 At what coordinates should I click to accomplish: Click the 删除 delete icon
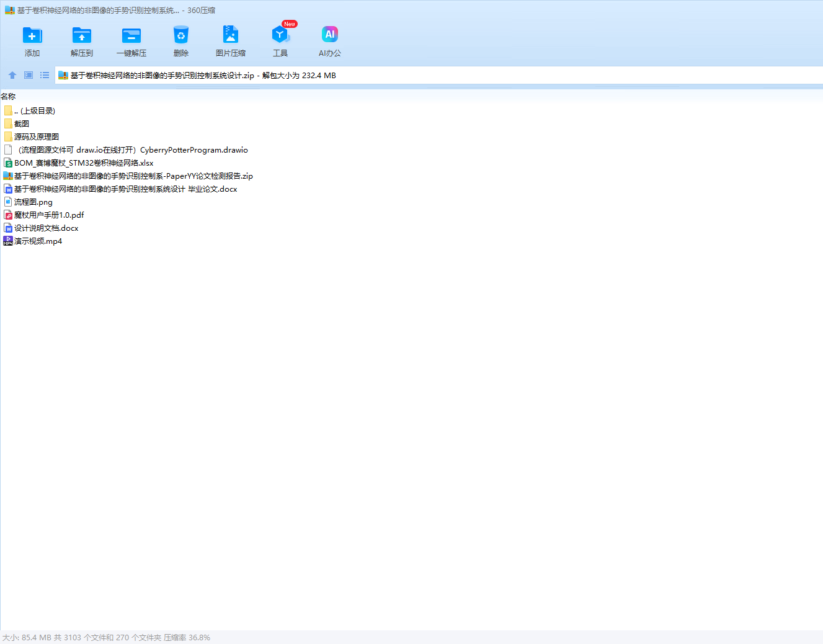click(x=181, y=35)
